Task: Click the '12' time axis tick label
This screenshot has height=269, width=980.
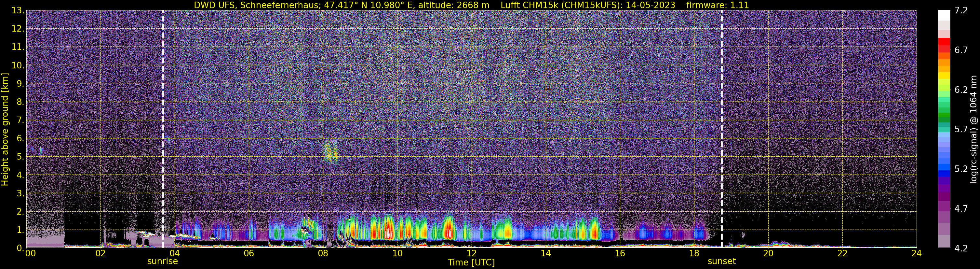Action: pyautogui.click(x=471, y=253)
